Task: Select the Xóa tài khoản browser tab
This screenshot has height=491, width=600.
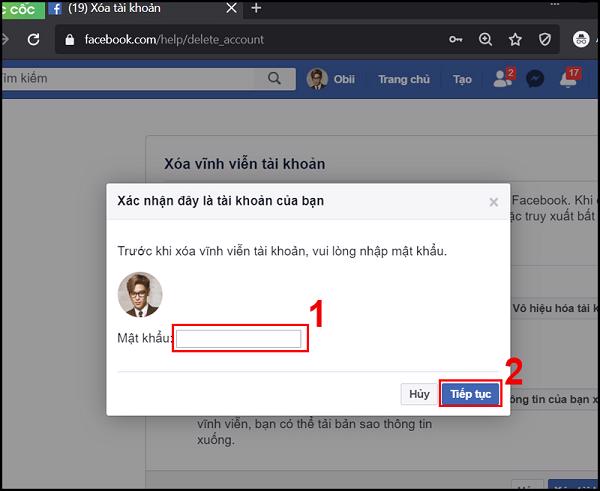Action: (x=140, y=9)
